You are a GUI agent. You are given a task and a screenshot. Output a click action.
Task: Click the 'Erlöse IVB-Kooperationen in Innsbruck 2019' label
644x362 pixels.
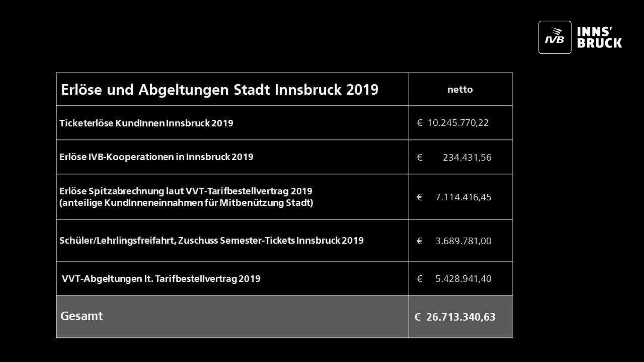tap(156, 157)
